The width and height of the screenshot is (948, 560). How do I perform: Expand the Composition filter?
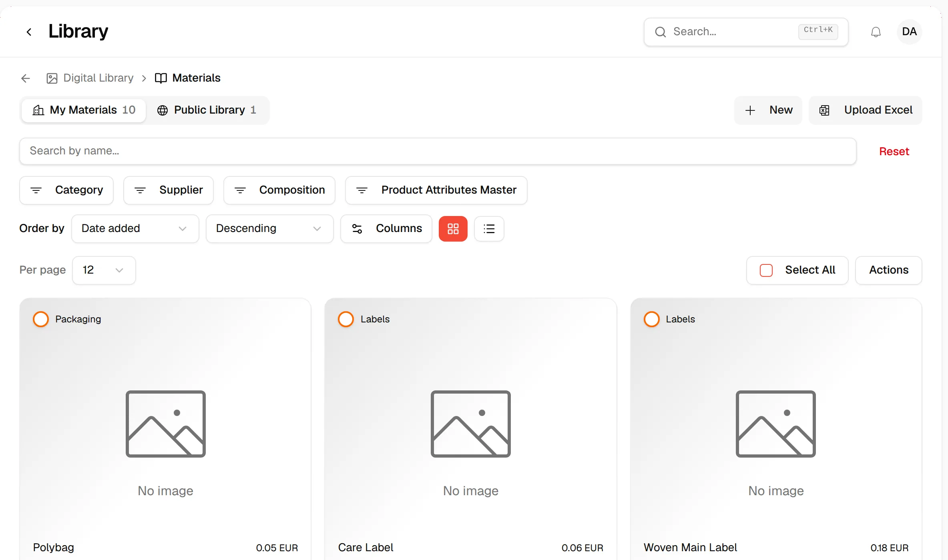pyautogui.click(x=279, y=190)
